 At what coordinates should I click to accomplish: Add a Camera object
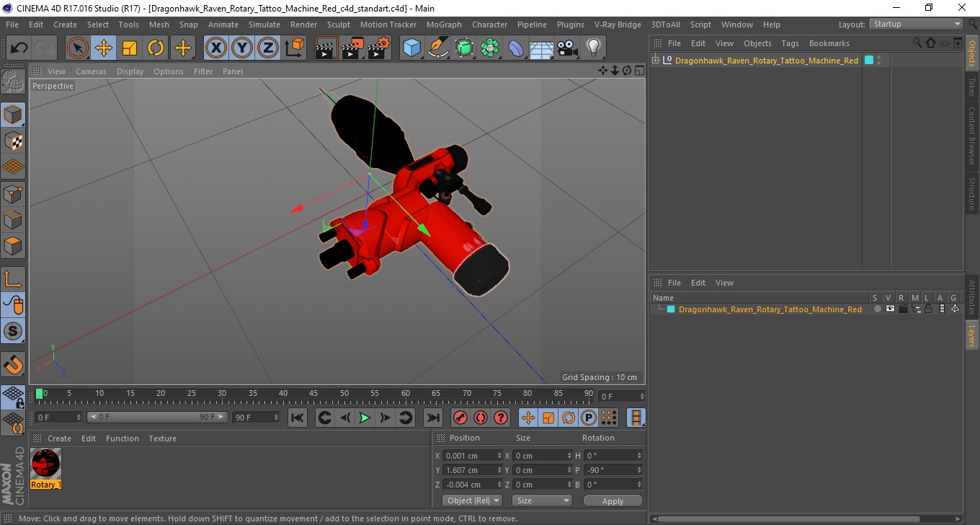click(567, 48)
